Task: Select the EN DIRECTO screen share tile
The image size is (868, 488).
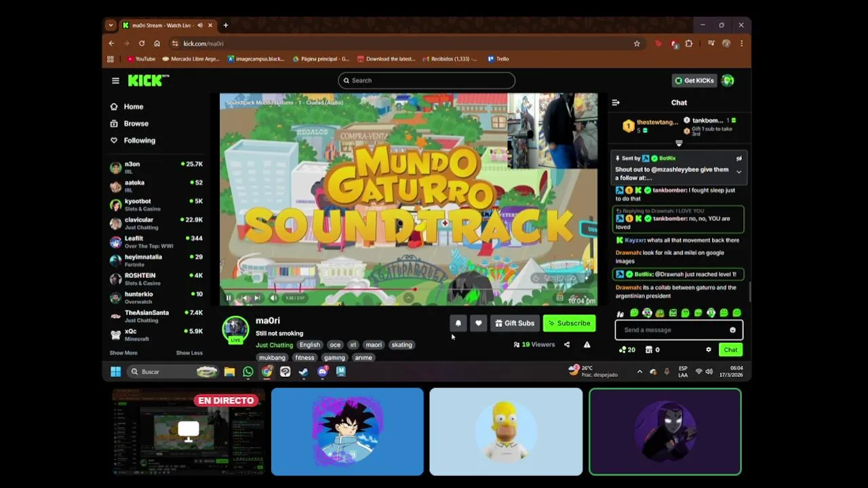Action: (189, 432)
